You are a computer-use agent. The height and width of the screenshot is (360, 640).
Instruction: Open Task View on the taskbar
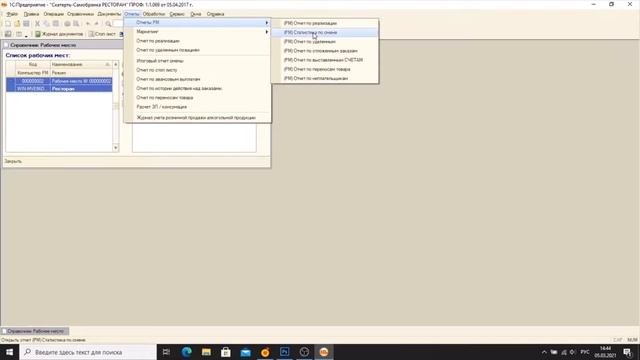(x=166, y=352)
